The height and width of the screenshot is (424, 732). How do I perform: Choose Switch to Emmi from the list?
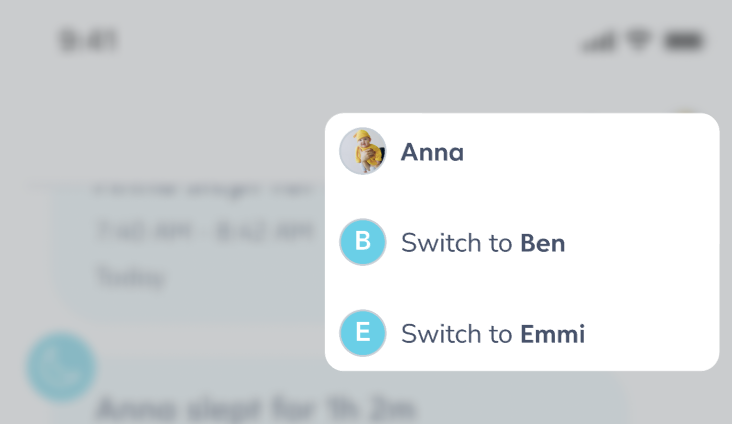[x=492, y=334]
